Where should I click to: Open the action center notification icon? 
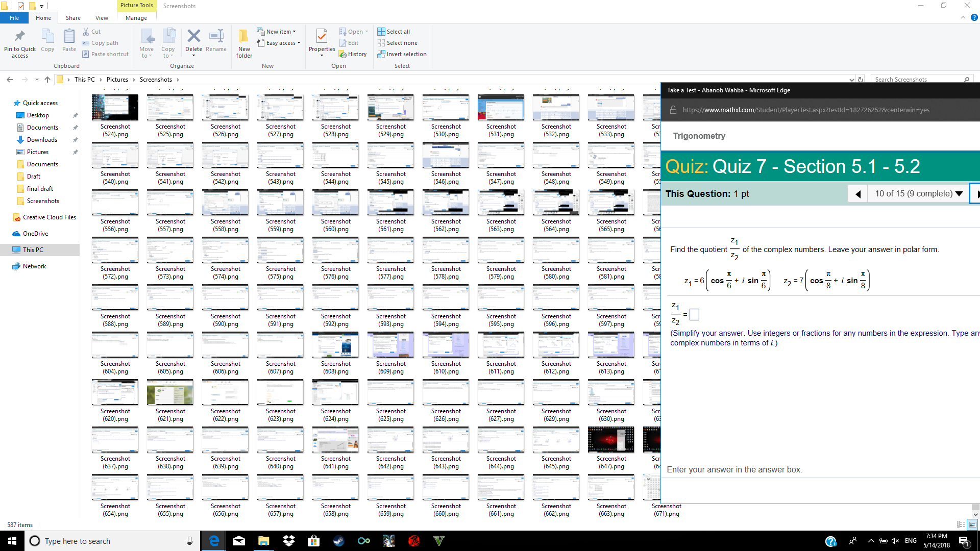(964, 541)
